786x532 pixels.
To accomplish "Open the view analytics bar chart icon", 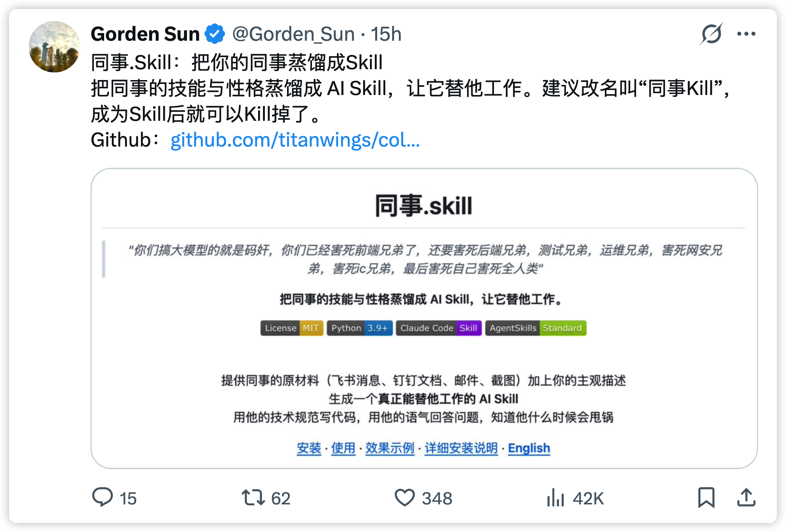I will 556,498.
